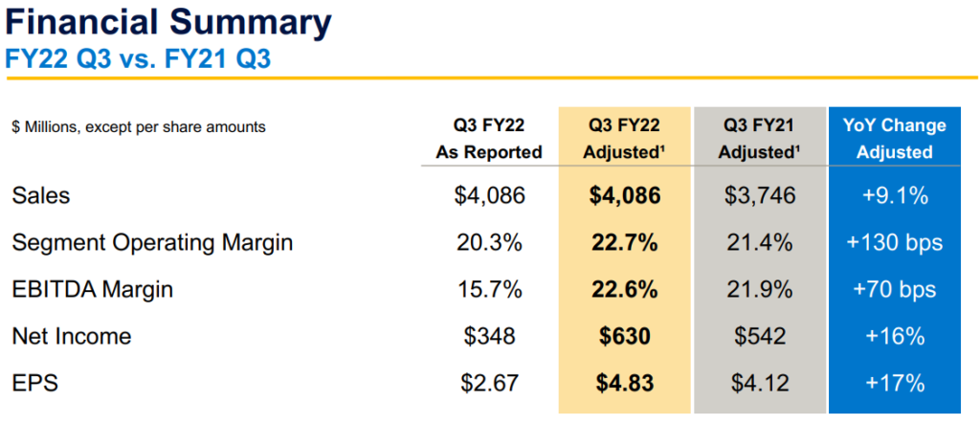Select the bold $630 net income value
980x424 pixels.
point(625,337)
